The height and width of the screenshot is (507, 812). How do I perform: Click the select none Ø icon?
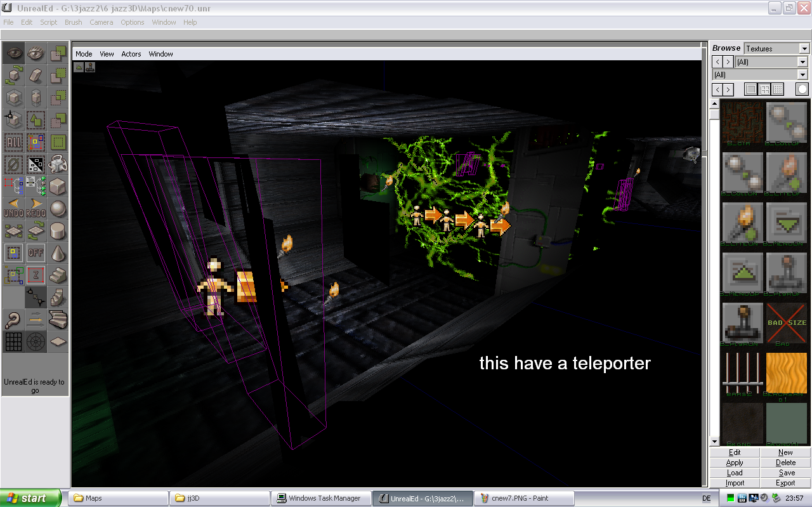tap(13, 165)
